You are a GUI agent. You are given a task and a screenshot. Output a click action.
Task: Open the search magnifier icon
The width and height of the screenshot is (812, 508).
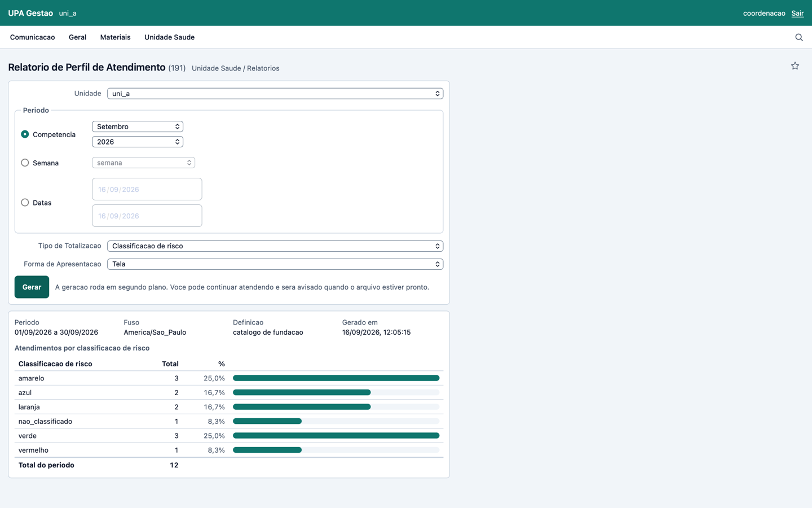[x=799, y=37]
